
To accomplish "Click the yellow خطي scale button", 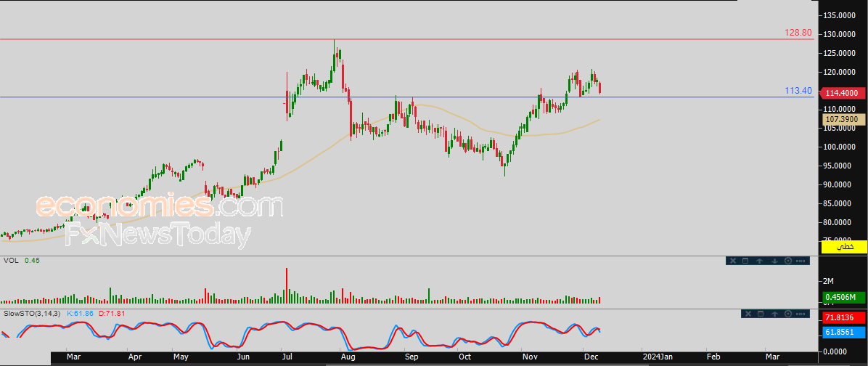I will [x=843, y=247].
